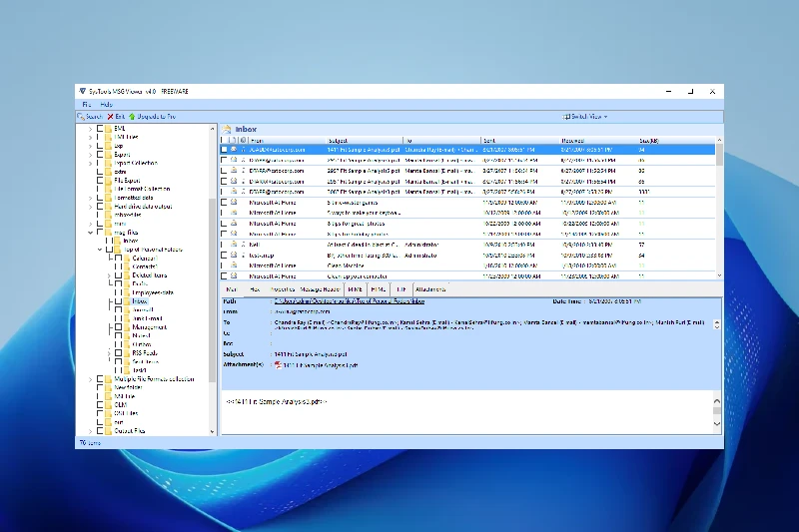Click the Search magnifier icon in toolbar
Viewport: 799px width, 532px height.
pos(81,117)
